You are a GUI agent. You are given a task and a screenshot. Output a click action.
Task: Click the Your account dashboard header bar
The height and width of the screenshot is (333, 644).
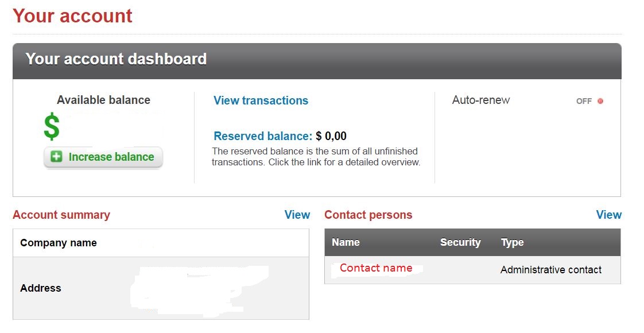[x=317, y=61]
